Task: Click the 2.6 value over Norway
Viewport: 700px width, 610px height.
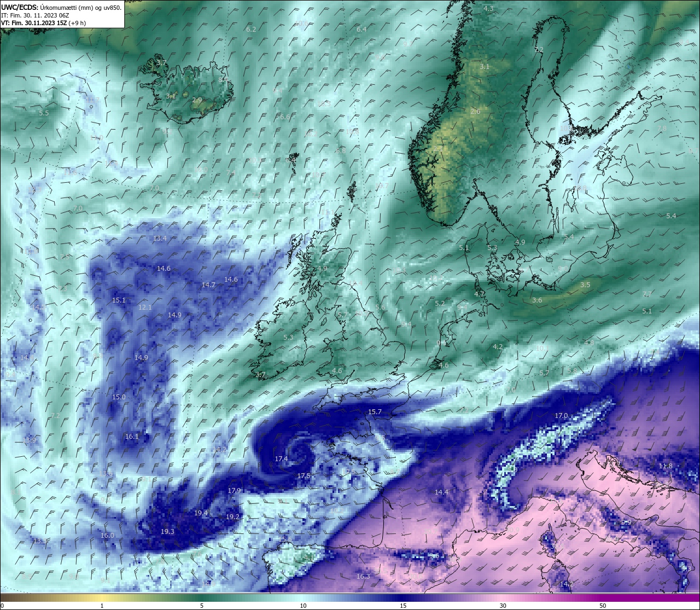Action: tap(475, 111)
